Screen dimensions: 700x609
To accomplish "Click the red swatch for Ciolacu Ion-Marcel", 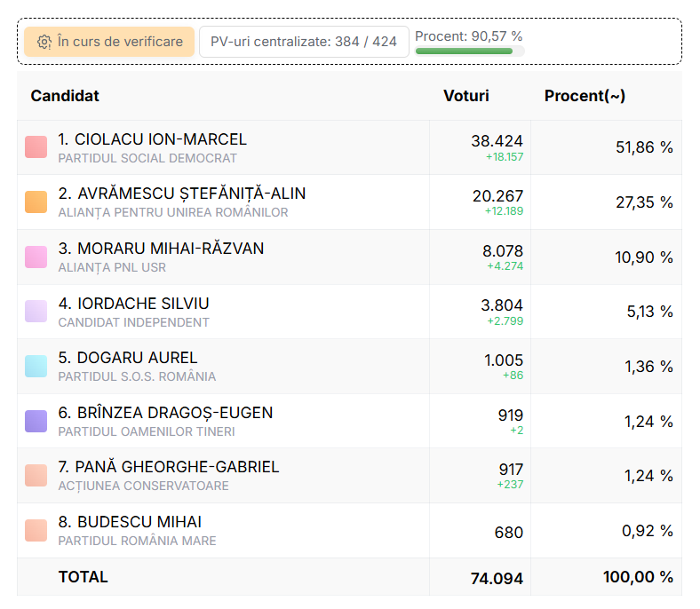I will 36,147.
